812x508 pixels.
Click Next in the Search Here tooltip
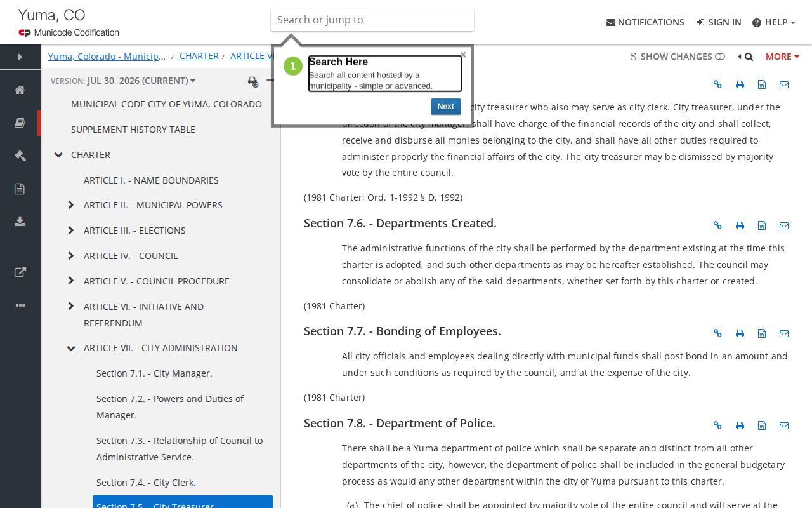pos(445,106)
